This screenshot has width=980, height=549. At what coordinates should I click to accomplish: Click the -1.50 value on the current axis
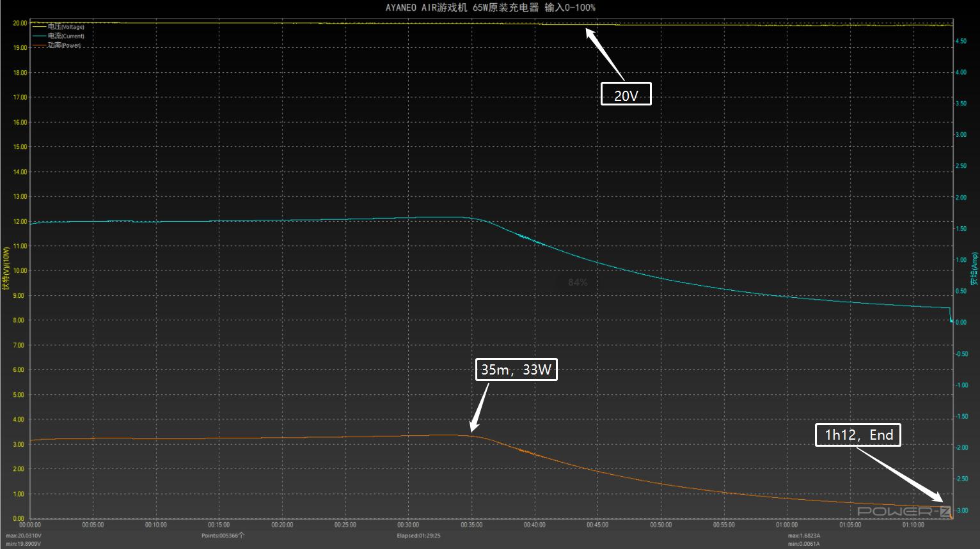click(x=961, y=417)
